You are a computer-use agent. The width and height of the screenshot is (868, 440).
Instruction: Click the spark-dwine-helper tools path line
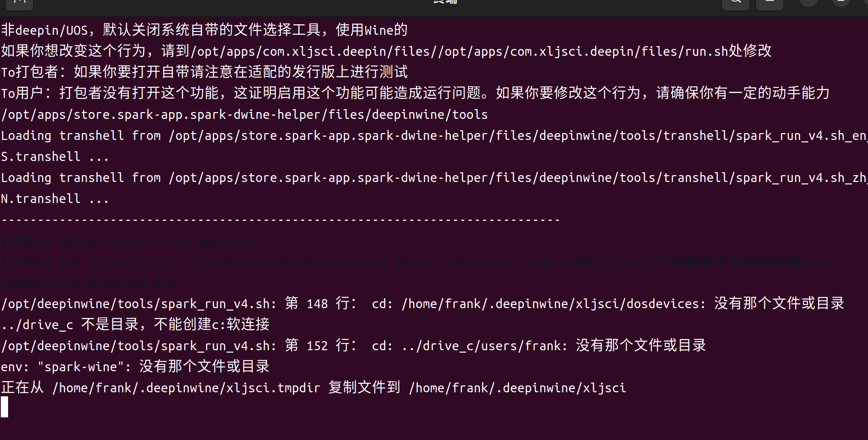coord(244,114)
